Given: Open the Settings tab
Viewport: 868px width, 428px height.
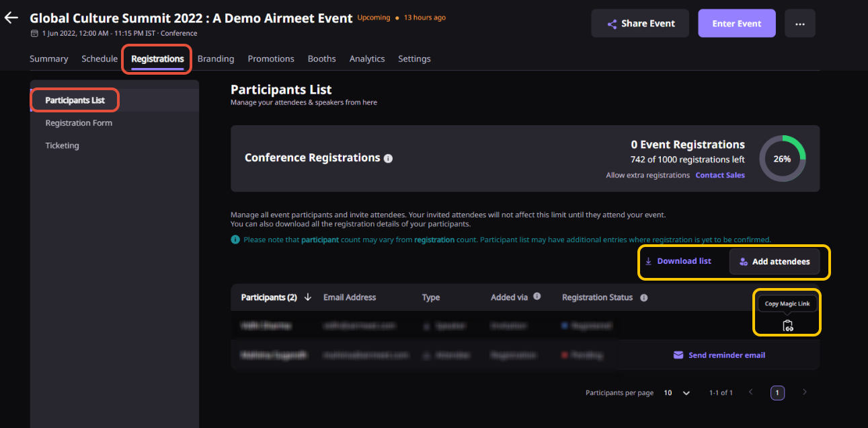Looking at the screenshot, I should (414, 59).
